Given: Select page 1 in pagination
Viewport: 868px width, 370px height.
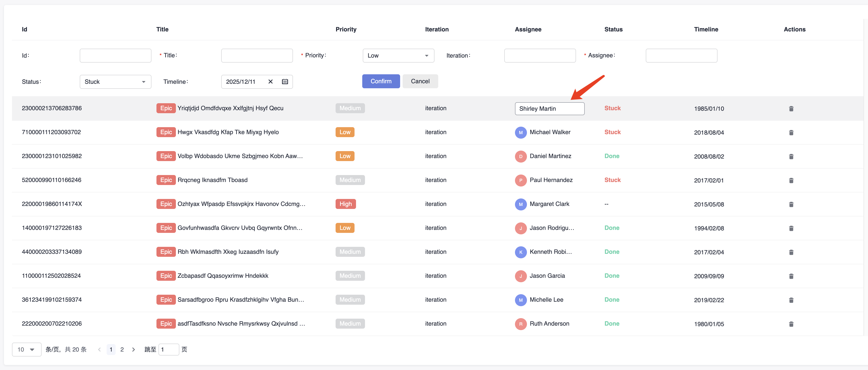Looking at the screenshot, I should click(111, 349).
